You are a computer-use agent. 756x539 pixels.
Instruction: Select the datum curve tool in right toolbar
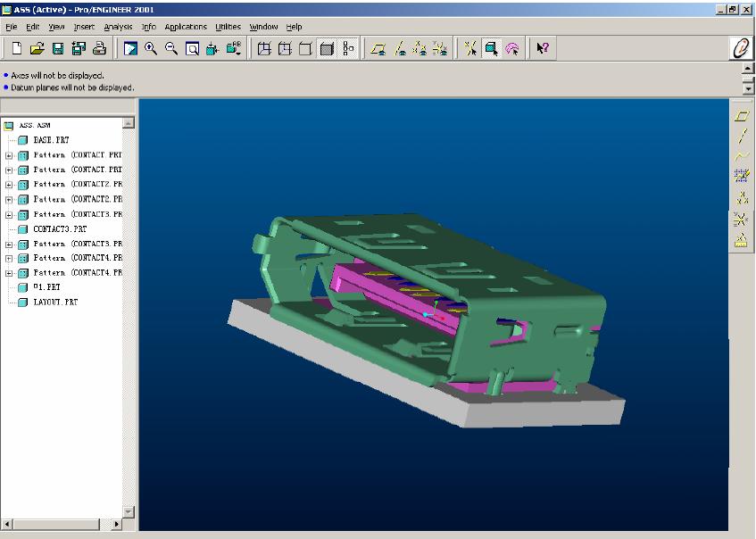point(741,156)
